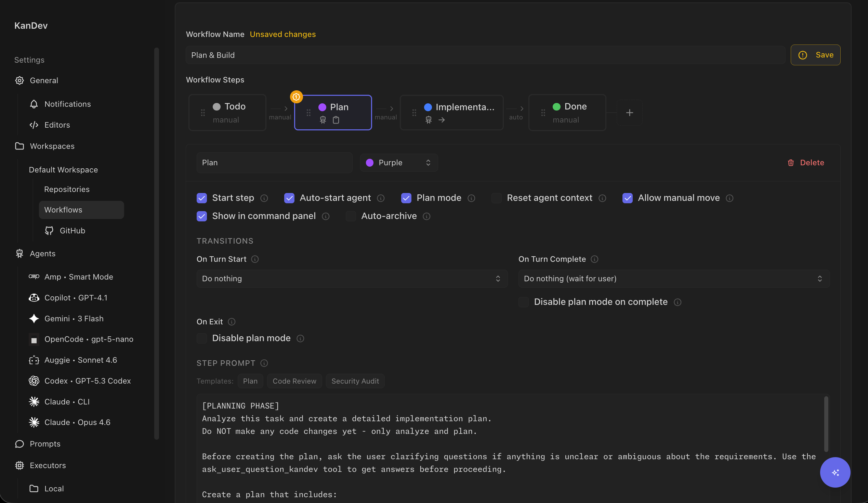Apply the Security Audit template
Image resolution: width=868 pixels, height=503 pixels.
355,381
